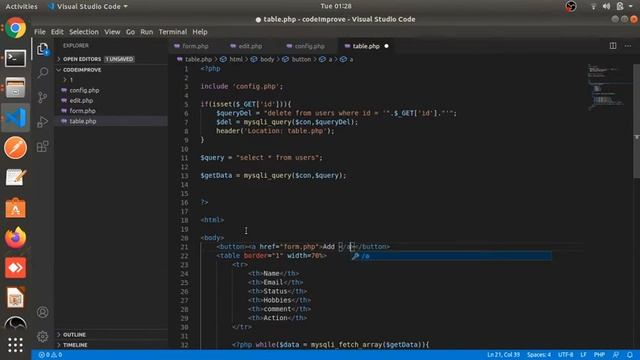The height and width of the screenshot is (360, 640).
Task: Open edit.php in the explorer tree
Action: click(81, 100)
